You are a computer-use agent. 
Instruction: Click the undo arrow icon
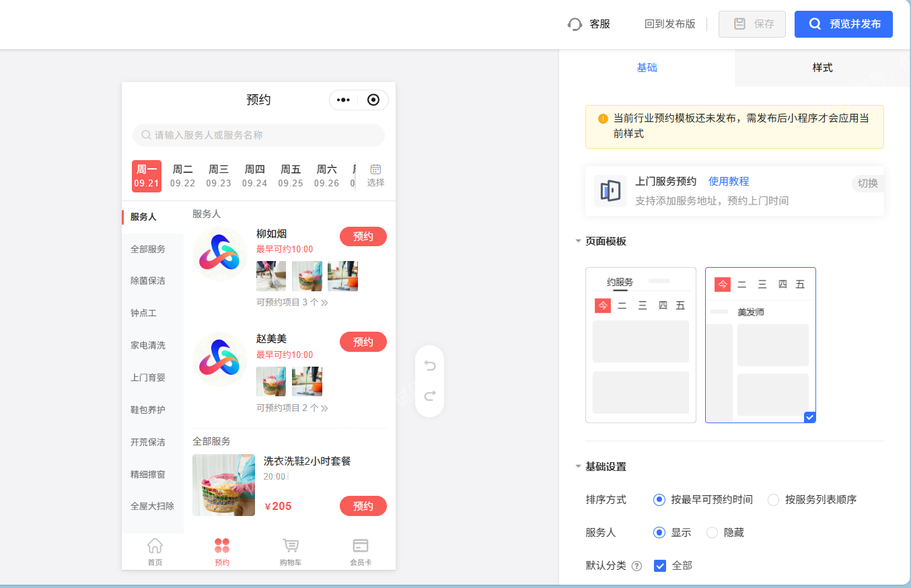coord(430,366)
